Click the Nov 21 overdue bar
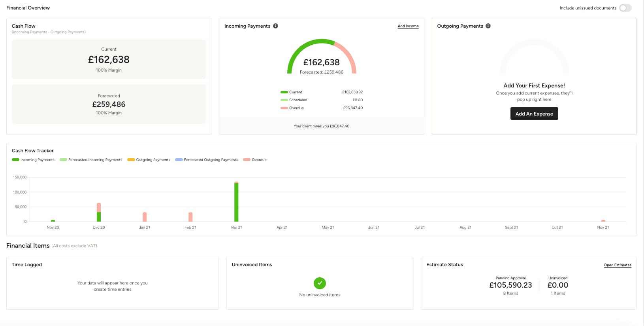The image size is (644, 326). click(x=603, y=221)
